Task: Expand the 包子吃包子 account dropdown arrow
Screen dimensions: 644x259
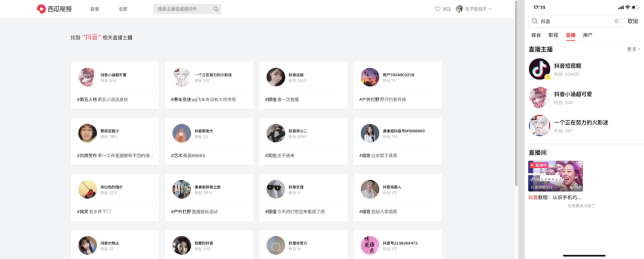Action: 490,9
